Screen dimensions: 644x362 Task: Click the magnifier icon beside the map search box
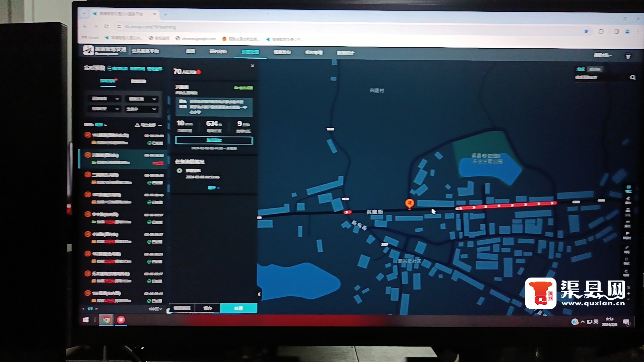633,77
